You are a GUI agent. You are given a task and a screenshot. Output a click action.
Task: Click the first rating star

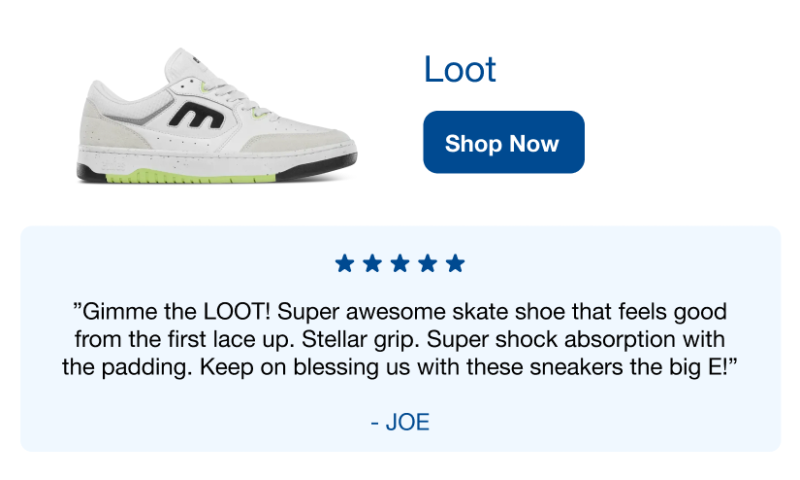click(x=344, y=264)
